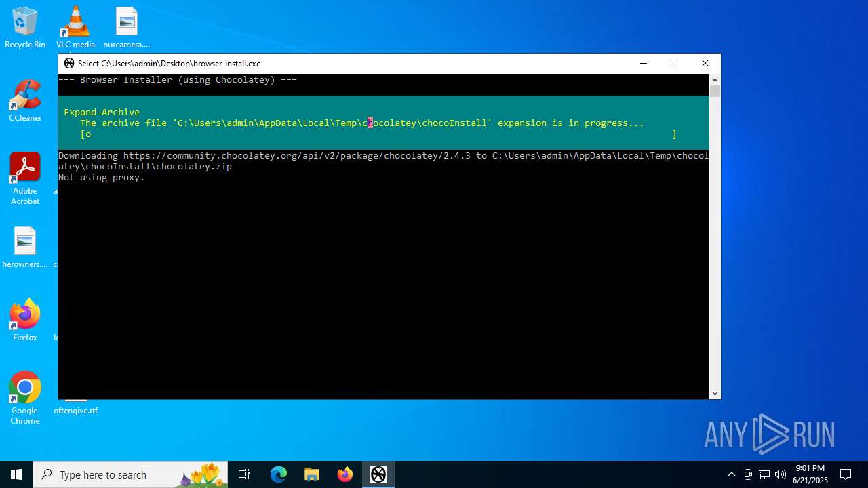Focus the taskbar search box
The width and height of the screenshot is (868, 488).
[x=130, y=474]
